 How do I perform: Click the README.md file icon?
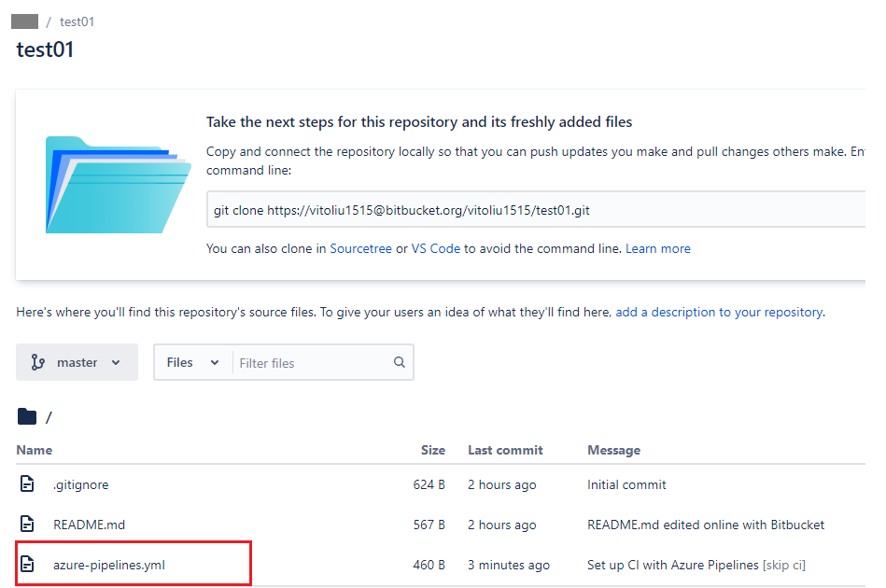pyautogui.click(x=27, y=525)
